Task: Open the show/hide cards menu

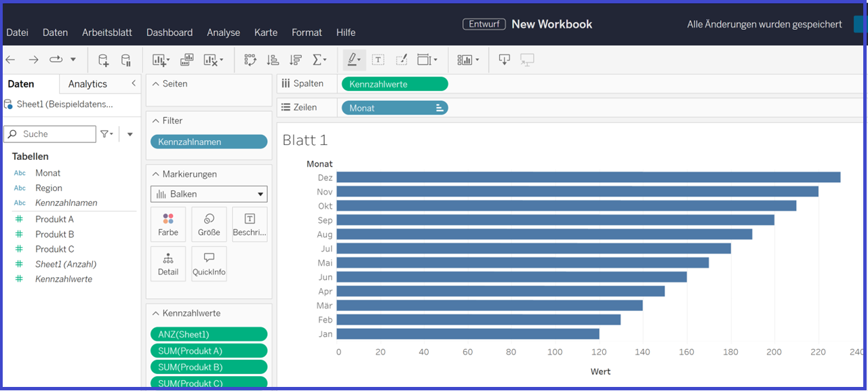Action: point(468,60)
